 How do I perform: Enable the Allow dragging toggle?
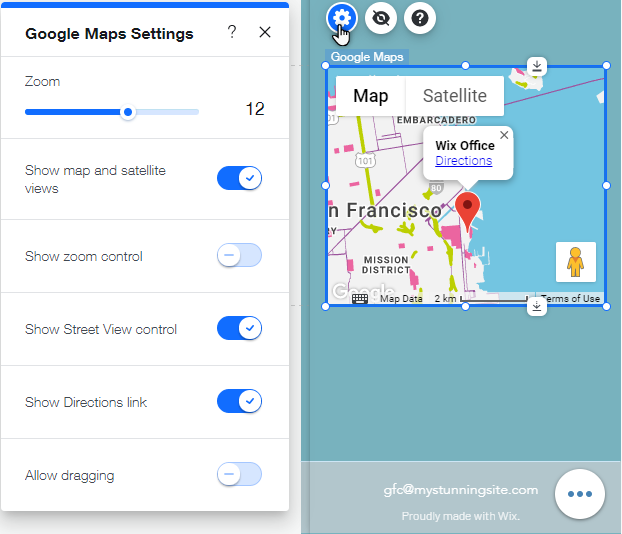point(239,474)
